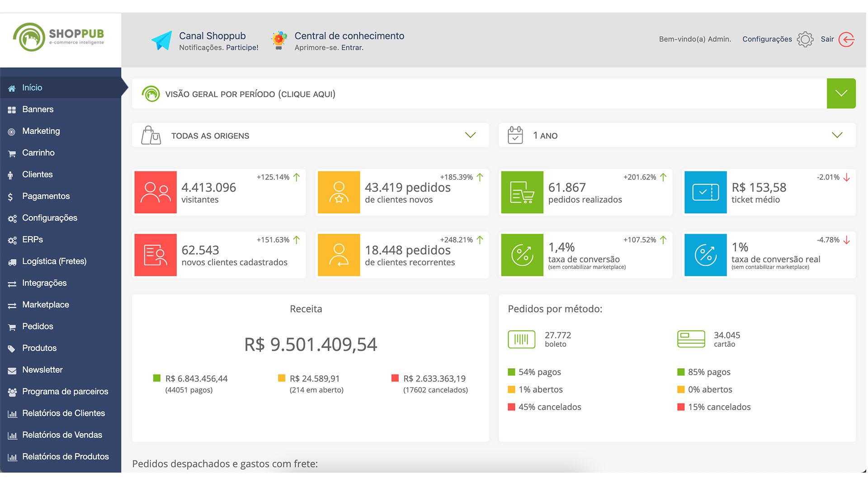Screen dimensions: 868x488
Task: Click the cartão credit card icon
Action: point(691,339)
